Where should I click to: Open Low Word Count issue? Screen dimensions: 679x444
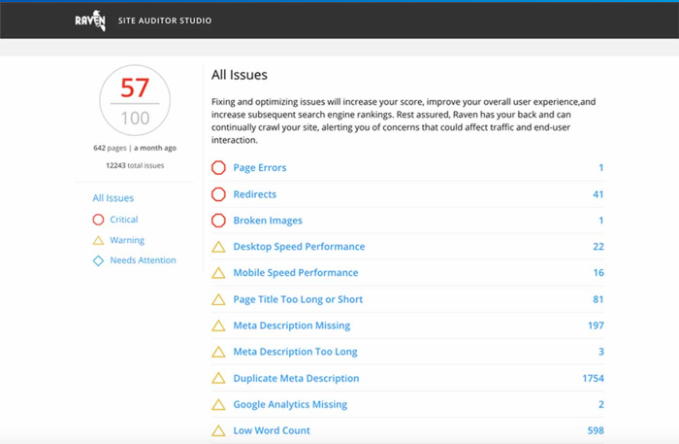tap(272, 431)
